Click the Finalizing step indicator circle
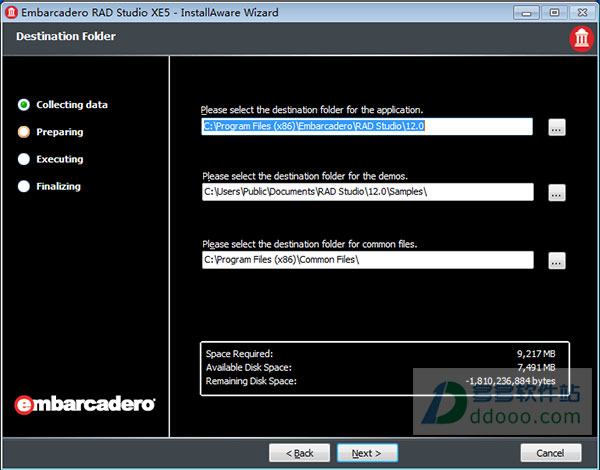The width and height of the screenshot is (600, 470). point(24,186)
